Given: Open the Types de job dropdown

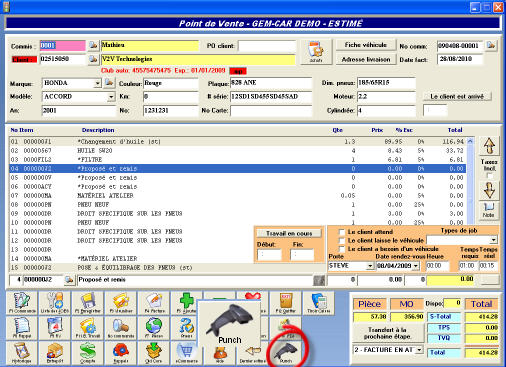Looking at the screenshot, I should pyautogui.click(x=493, y=240).
